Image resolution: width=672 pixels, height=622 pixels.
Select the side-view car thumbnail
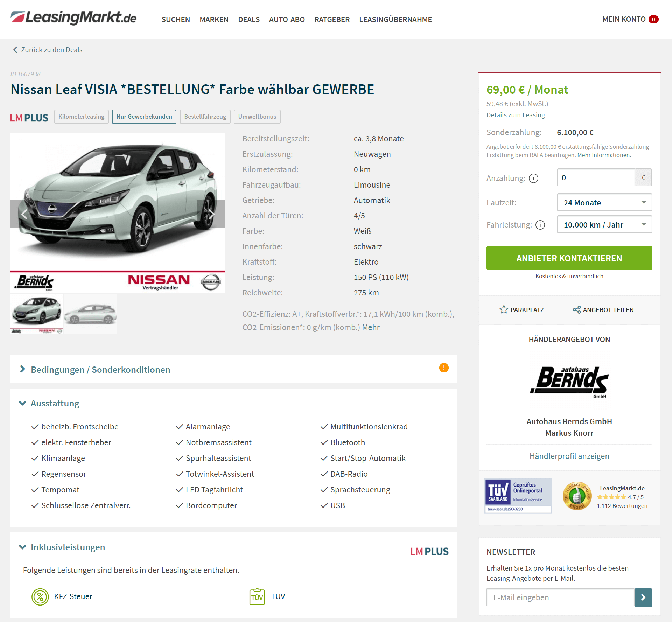coord(90,314)
